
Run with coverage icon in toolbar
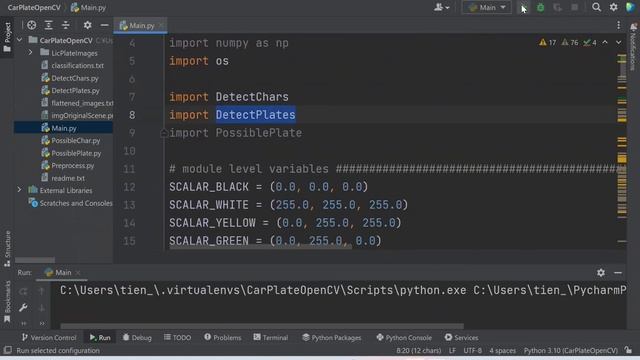tap(558, 7)
